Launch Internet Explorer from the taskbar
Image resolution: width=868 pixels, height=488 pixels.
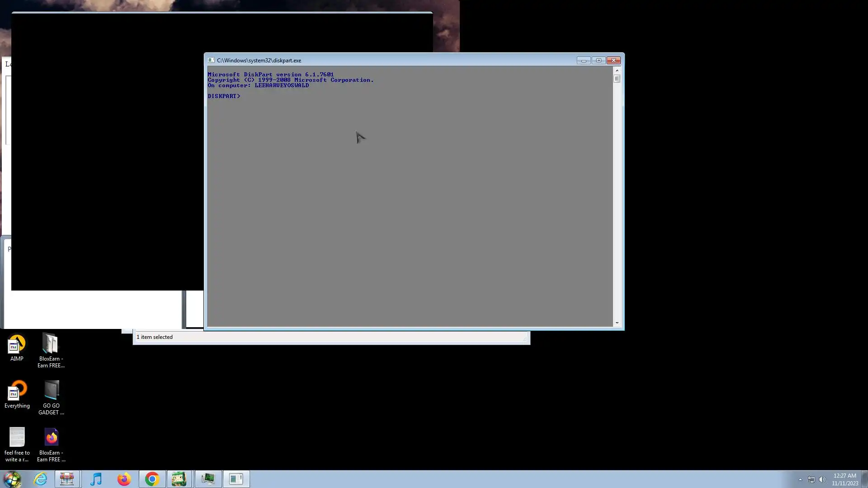40,479
